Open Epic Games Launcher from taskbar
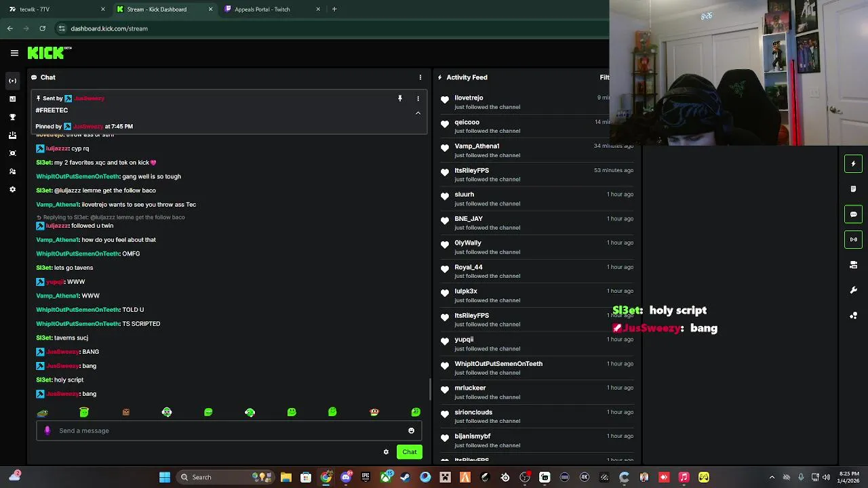This screenshot has width=868, height=488. coord(366,477)
